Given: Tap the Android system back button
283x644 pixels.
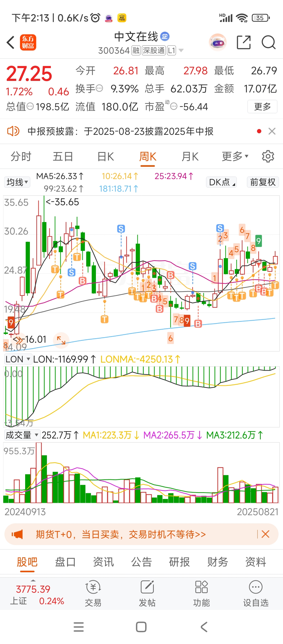Looking at the screenshot, I should (204, 627).
